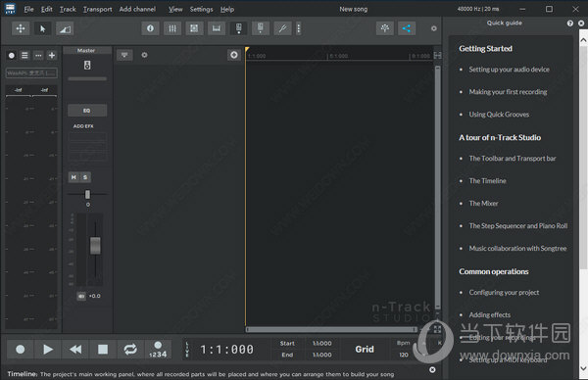Open the Track menu
This screenshot has width=588, height=380.
click(x=68, y=9)
